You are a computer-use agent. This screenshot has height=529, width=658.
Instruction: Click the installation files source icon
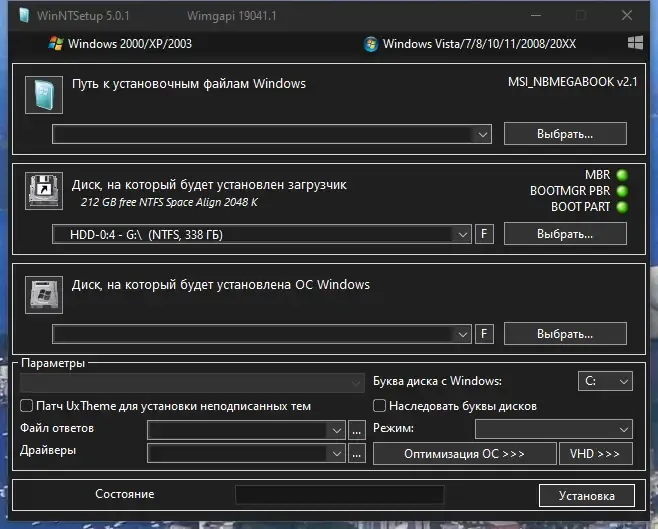pyautogui.click(x=44, y=95)
